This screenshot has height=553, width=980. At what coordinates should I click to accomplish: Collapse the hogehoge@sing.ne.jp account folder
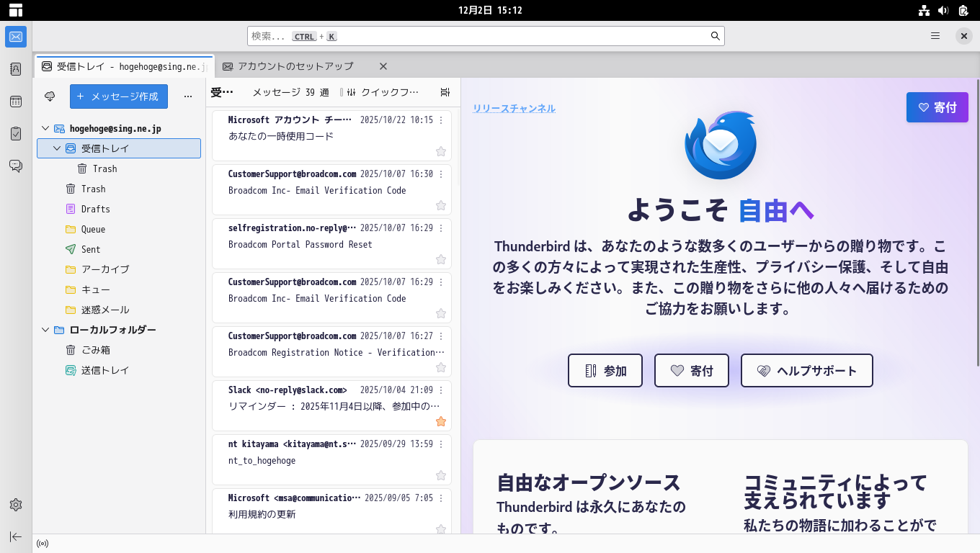point(45,128)
